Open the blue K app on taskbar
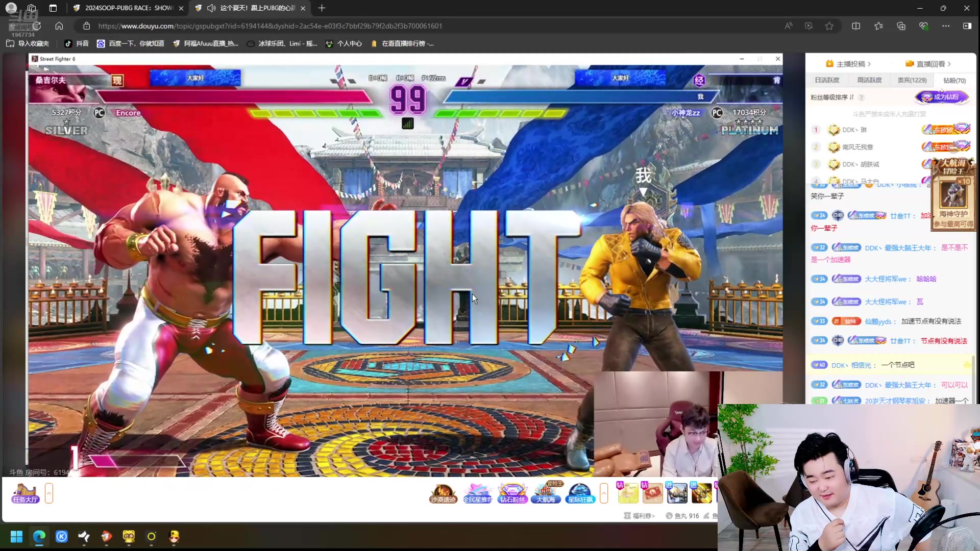Image resolution: width=980 pixels, height=551 pixels. pos(62,537)
